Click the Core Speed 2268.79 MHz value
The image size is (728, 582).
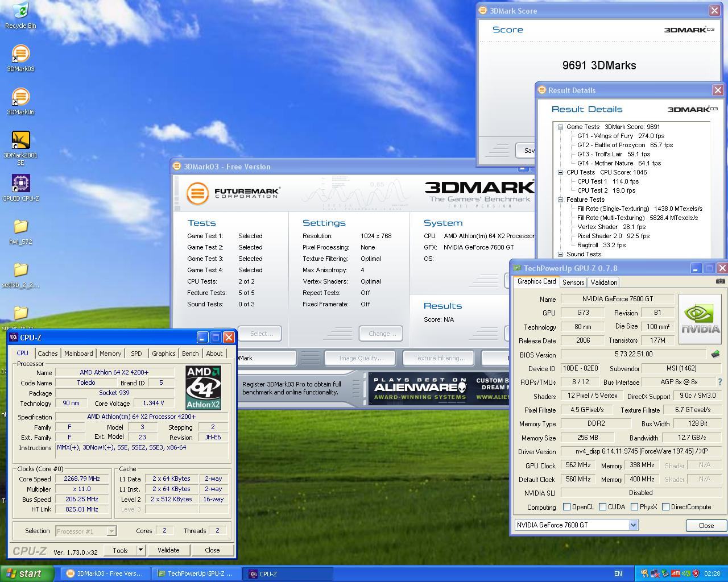pyautogui.click(x=82, y=479)
